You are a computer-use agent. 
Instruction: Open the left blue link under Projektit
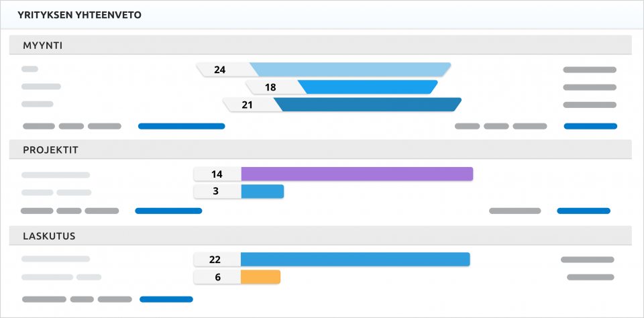coord(168,211)
